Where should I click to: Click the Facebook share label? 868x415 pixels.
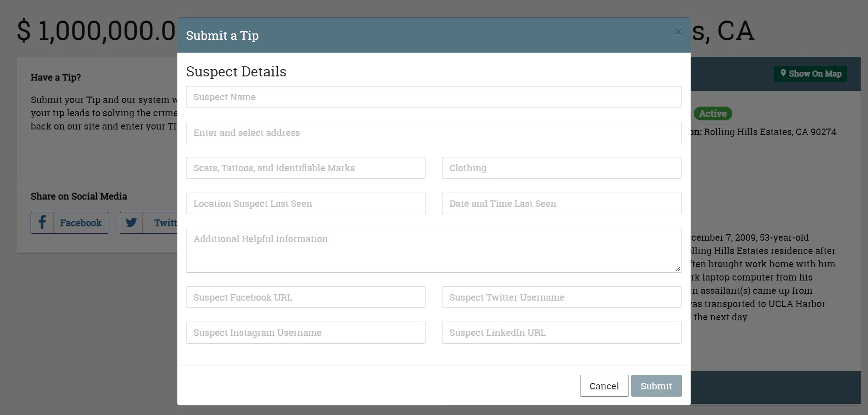click(x=81, y=223)
